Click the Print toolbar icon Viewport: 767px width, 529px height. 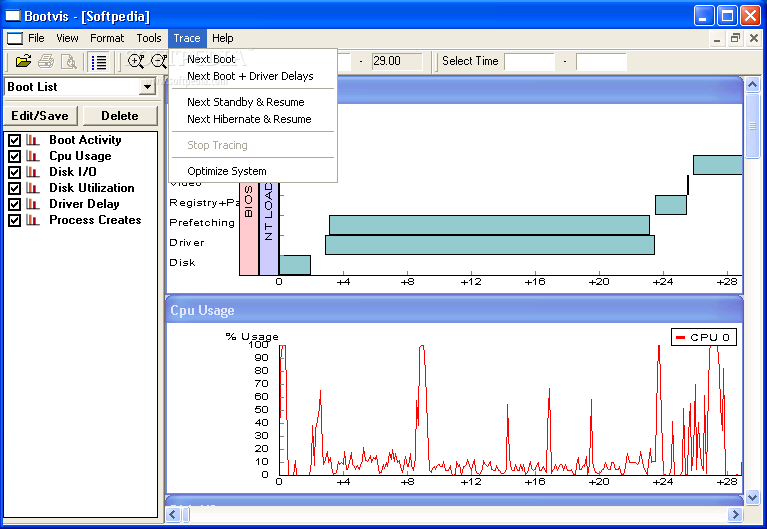tap(46, 61)
